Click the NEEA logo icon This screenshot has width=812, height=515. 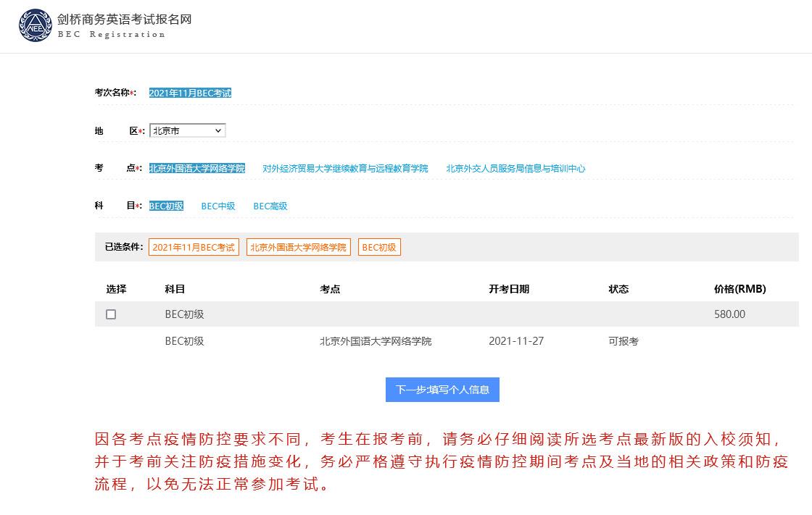(36, 25)
